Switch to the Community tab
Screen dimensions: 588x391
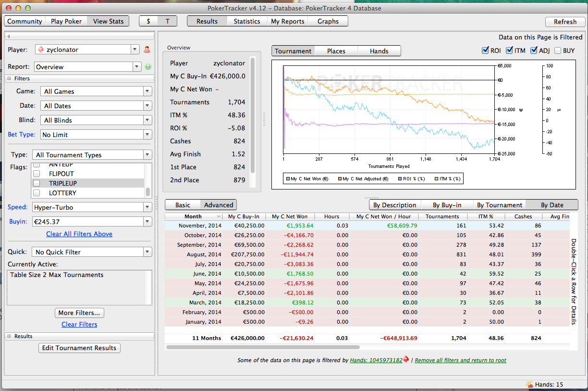pyautogui.click(x=24, y=21)
